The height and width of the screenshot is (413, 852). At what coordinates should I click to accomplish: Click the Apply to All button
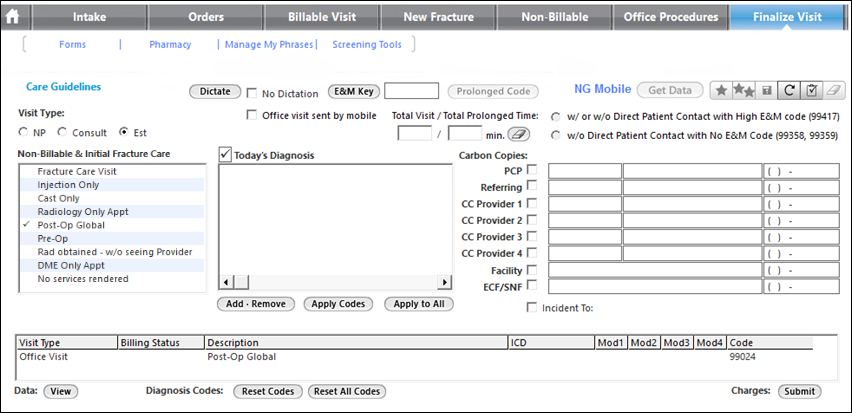coord(418,304)
